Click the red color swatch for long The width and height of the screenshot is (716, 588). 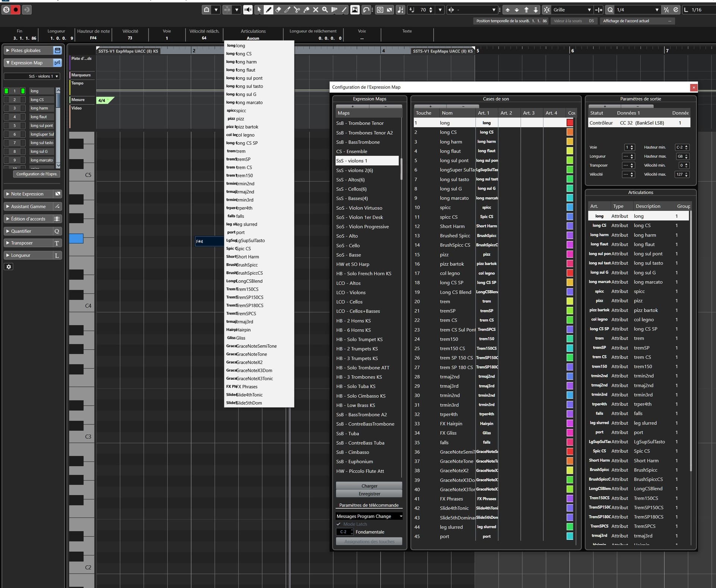[x=570, y=123]
